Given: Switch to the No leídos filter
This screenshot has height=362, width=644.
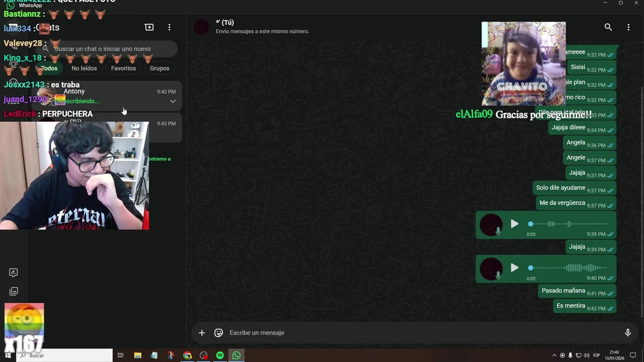Looking at the screenshot, I should point(84,68).
